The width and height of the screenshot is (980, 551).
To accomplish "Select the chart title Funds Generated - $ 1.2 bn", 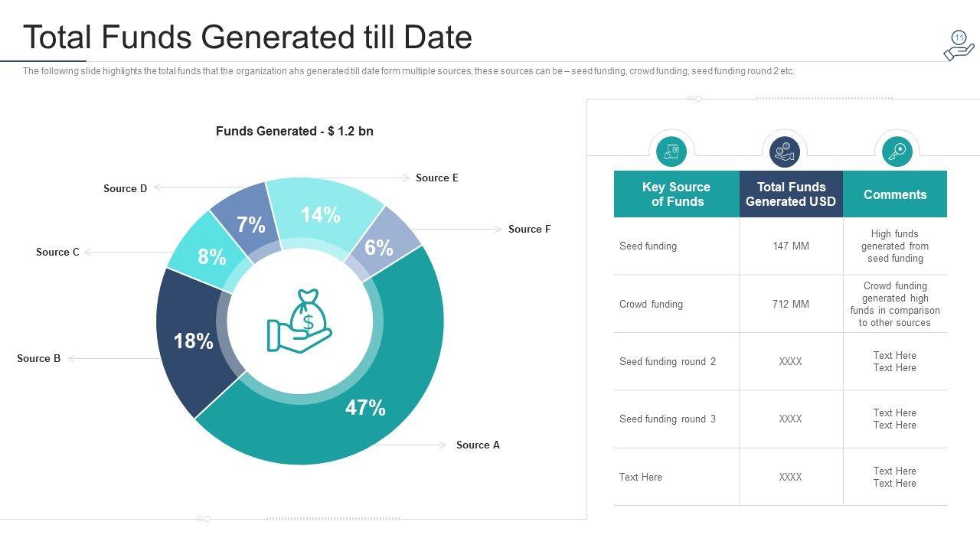I will (295, 131).
